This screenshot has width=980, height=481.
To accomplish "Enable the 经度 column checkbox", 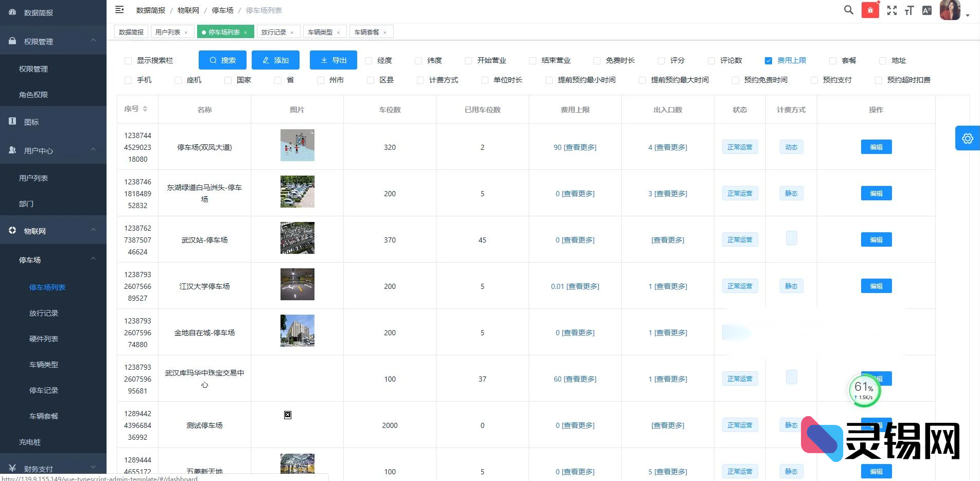I will pyautogui.click(x=369, y=60).
